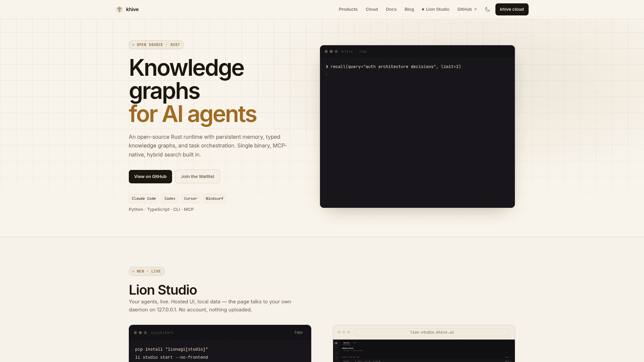Click the View on GitHub button

coord(150,177)
